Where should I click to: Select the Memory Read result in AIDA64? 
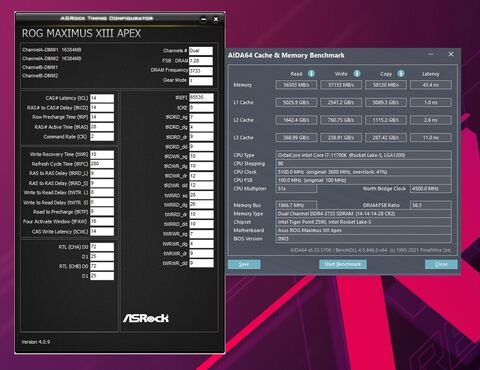tap(296, 85)
